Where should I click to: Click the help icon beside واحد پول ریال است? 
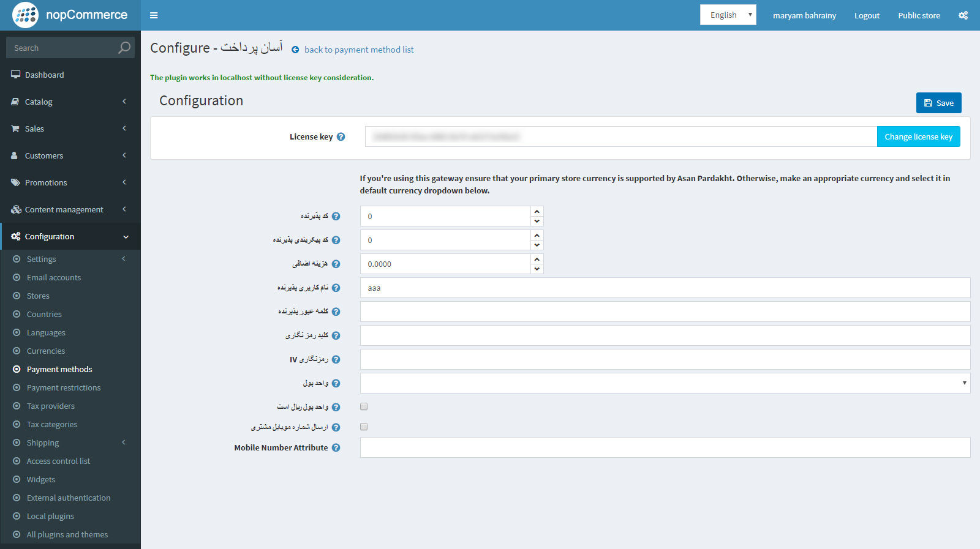click(x=336, y=407)
